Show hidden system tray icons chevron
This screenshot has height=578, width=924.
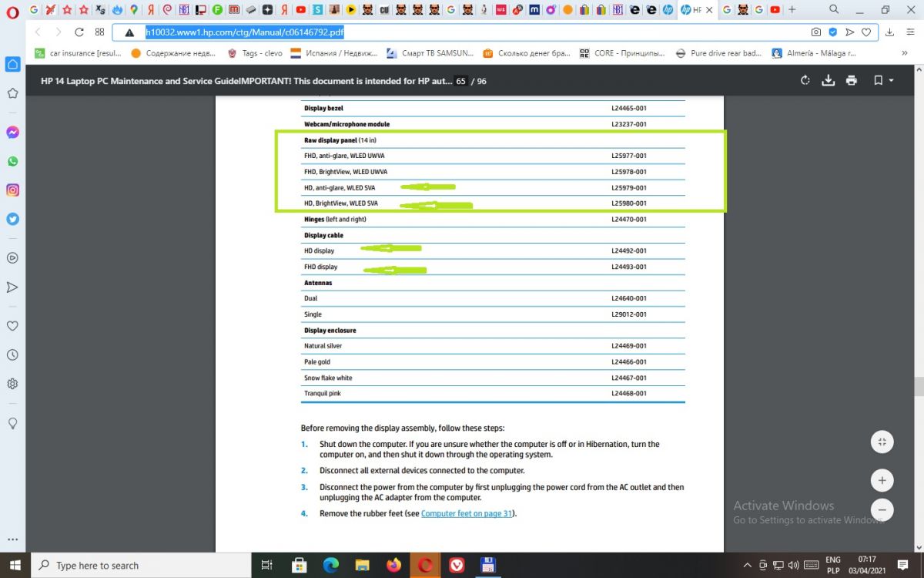click(x=748, y=565)
